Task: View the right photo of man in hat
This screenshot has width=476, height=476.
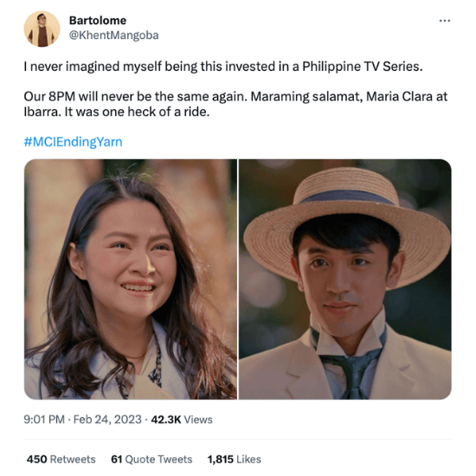Action: 345,279
